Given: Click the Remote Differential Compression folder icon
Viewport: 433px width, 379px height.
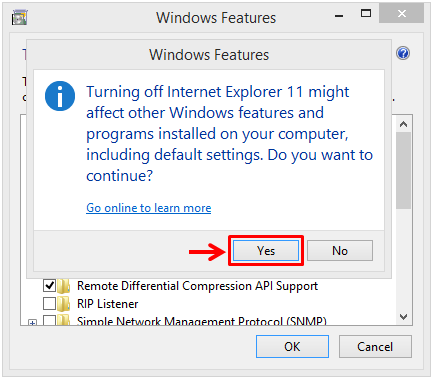Looking at the screenshot, I should pyautogui.click(x=63, y=286).
